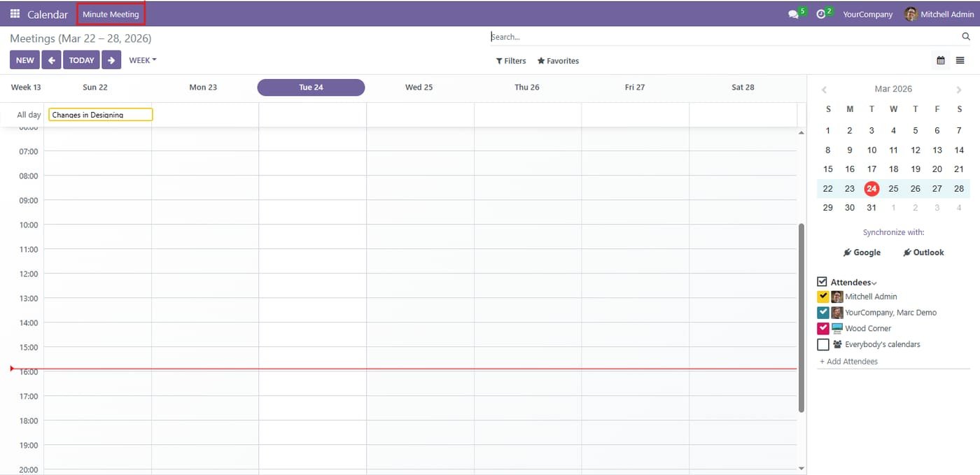The height and width of the screenshot is (475, 980).
Task: Open the activities clock icon
Action: click(821, 14)
